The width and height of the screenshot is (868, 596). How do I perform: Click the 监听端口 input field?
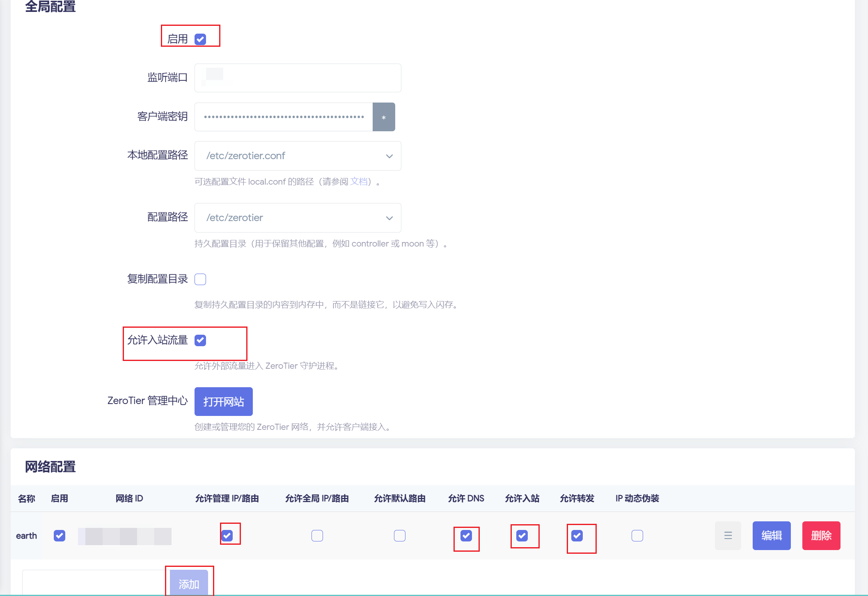click(298, 78)
